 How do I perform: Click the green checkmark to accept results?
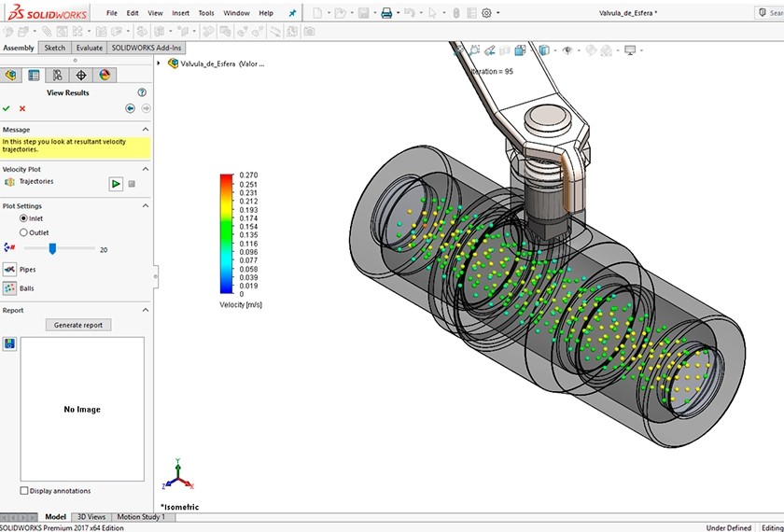pos(7,108)
